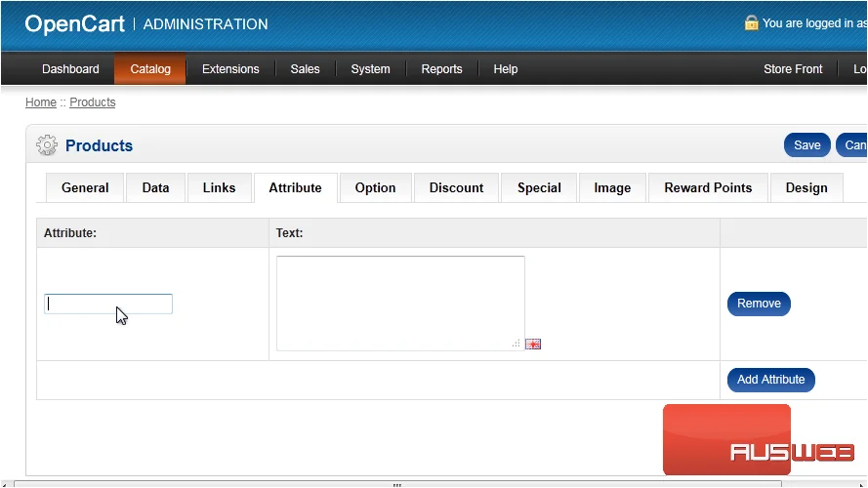This screenshot has width=868, height=488.
Task: Click the horizontal scrollbar at the bottom
Action: (x=397, y=484)
